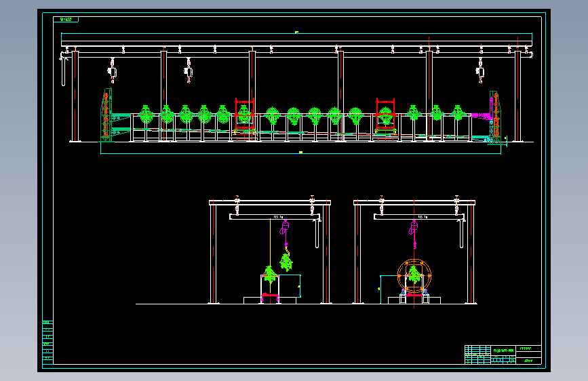Click the green drawing-number label in sheet corner
This screenshot has width=588, height=381.
(x=66, y=20)
